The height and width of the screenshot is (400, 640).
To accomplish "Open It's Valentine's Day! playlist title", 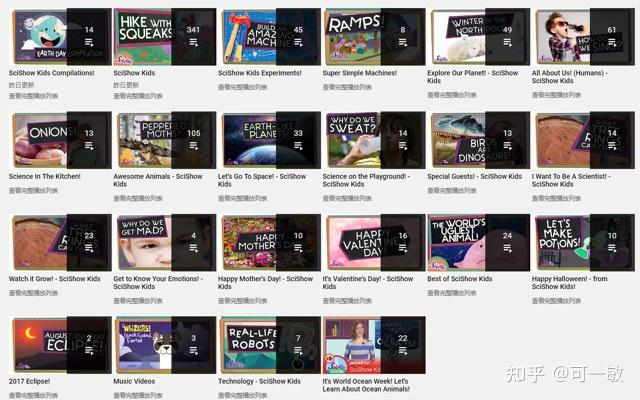I will tap(368, 282).
